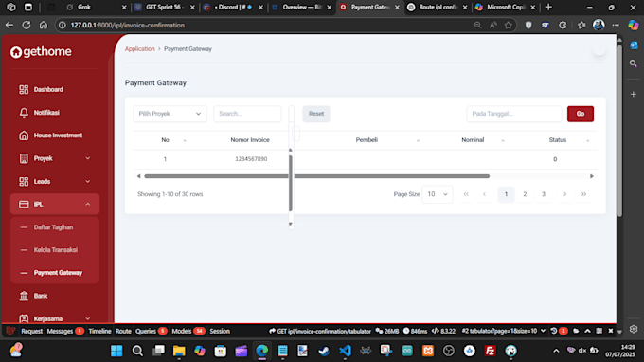The image size is (644, 362).
Task: Open debugbar Messages tab
Action: (x=65, y=331)
